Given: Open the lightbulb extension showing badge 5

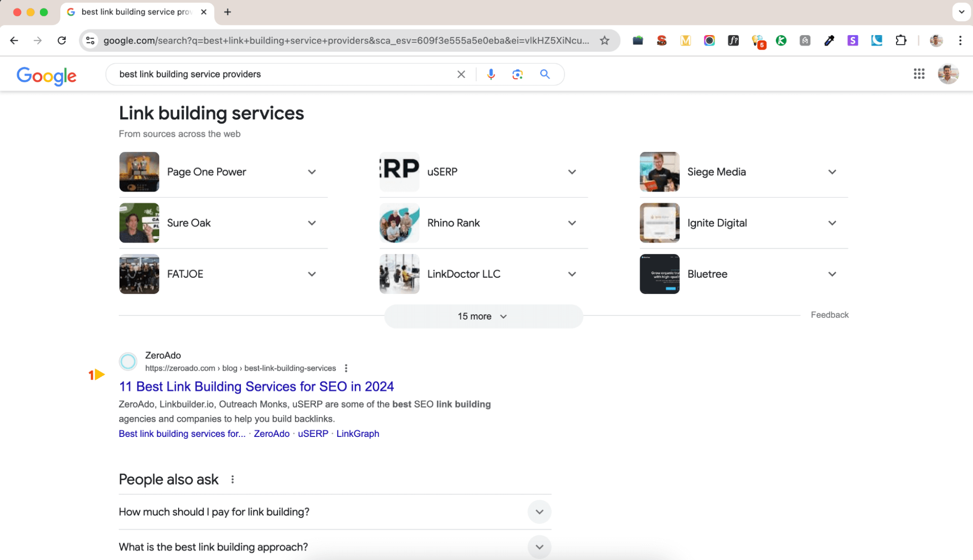Looking at the screenshot, I should pyautogui.click(x=758, y=40).
